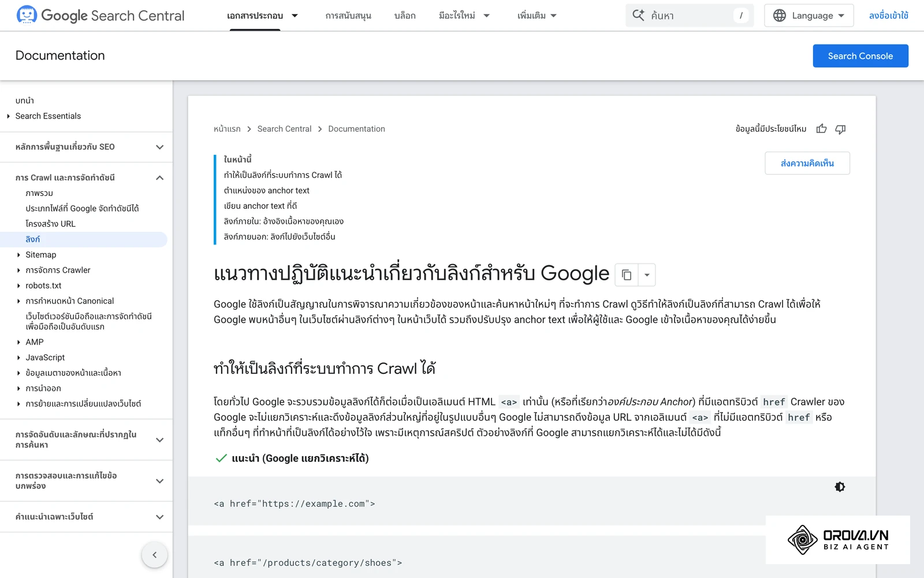This screenshot has height=578, width=924.
Task: Click the thumbs down not helpful icon
Action: (840, 129)
